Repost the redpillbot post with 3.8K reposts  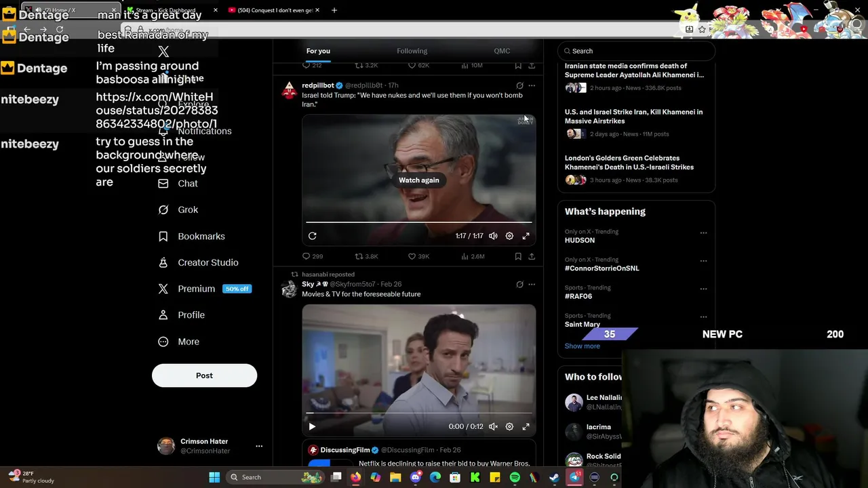pyautogui.click(x=366, y=256)
